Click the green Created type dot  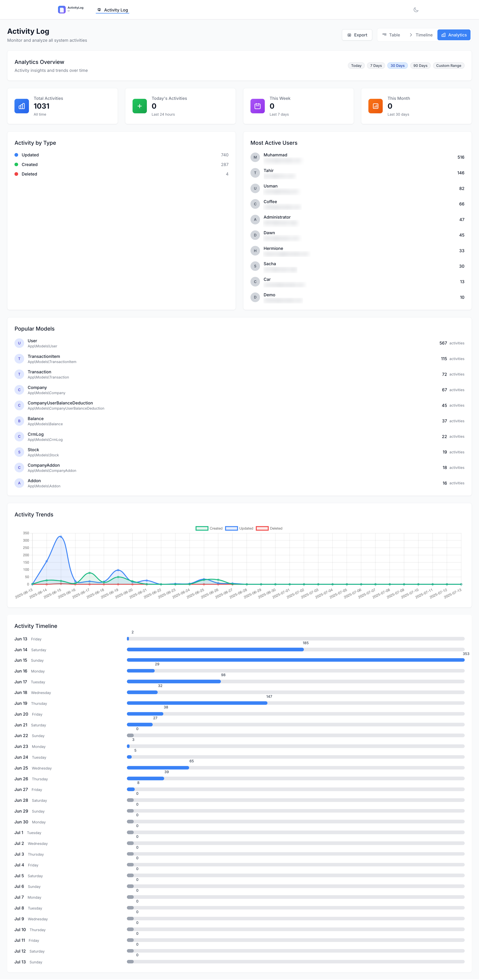click(x=16, y=165)
